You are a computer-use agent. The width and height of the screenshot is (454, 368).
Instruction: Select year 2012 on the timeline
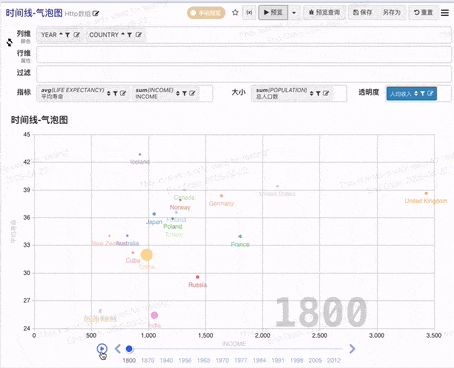334,360
